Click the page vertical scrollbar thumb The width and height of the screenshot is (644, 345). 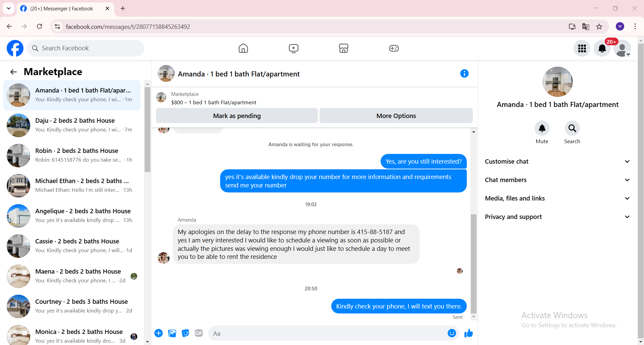click(641, 191)
